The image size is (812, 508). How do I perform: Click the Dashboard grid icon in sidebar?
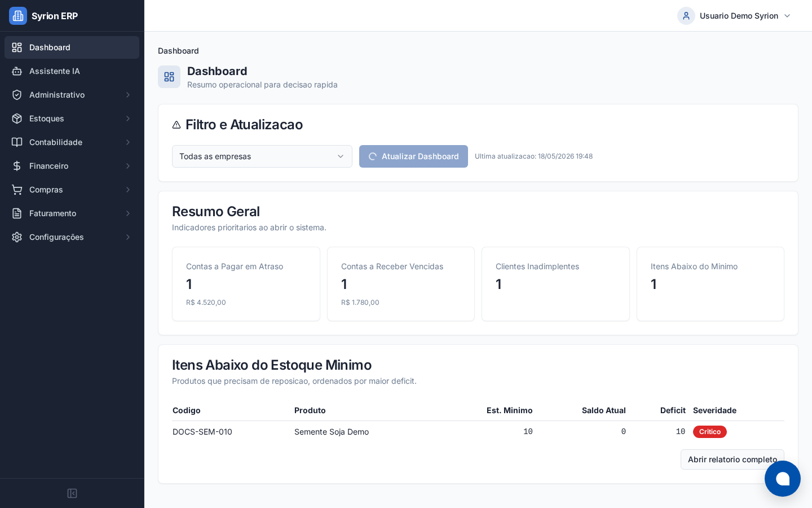pyautogui.click(x=17, y=47)
